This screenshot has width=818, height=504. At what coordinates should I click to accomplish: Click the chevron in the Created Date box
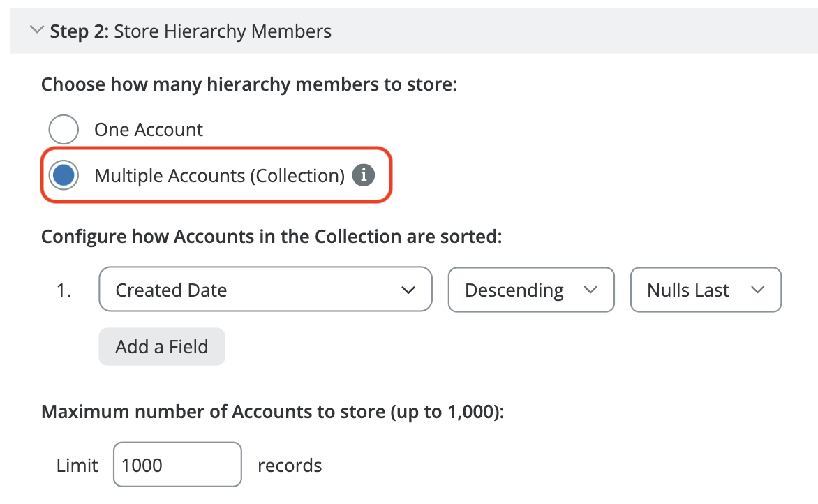tap(409, 290)
